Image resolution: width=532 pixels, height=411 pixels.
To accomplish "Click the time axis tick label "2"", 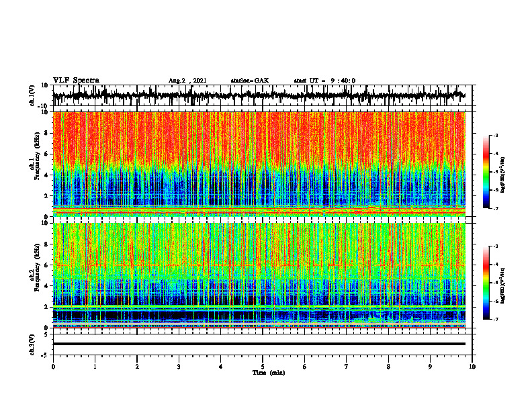I will tap(137, 367).
